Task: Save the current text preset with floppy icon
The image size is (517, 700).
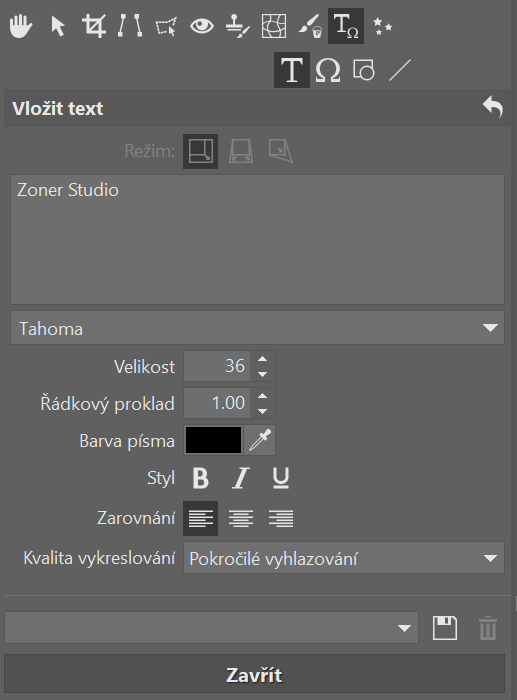Action: tap(445, 628)
